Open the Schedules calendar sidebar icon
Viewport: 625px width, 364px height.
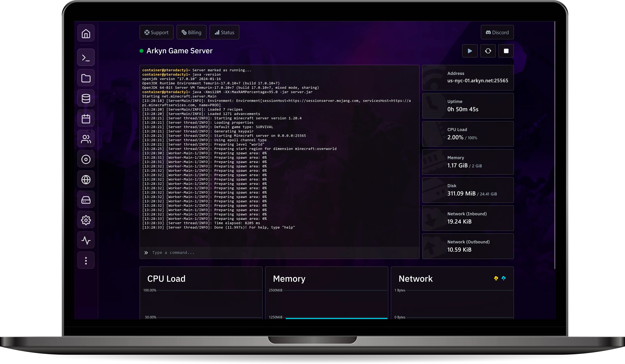pyautogui.click(x=86, y=119)
